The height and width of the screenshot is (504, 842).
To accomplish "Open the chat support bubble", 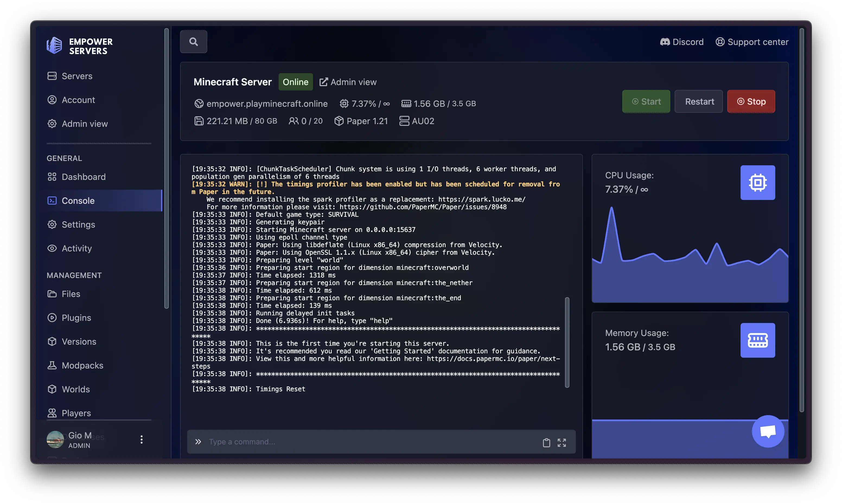I will tap(768, 431).
